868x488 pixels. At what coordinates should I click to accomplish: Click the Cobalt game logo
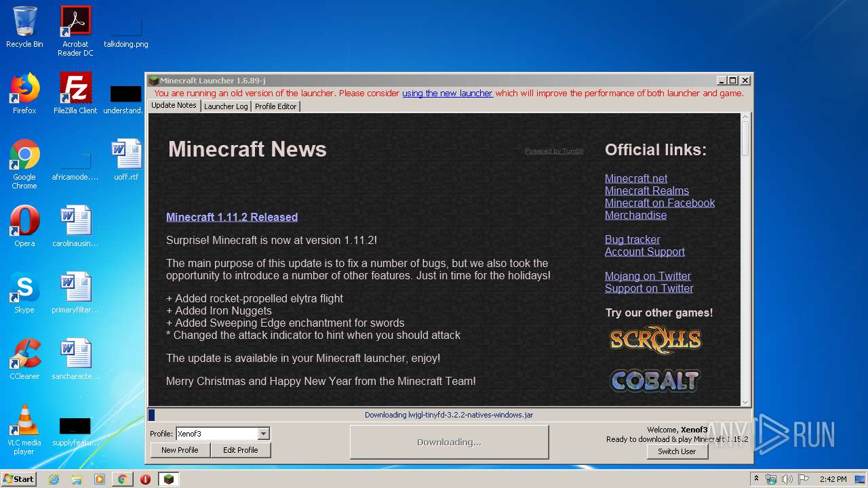(655, 380)
